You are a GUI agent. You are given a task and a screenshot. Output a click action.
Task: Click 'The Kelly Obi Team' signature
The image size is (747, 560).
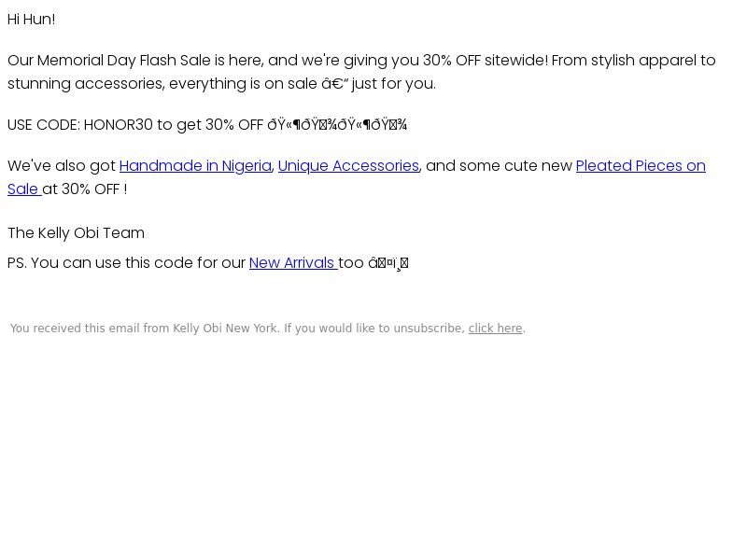[77, 232]
